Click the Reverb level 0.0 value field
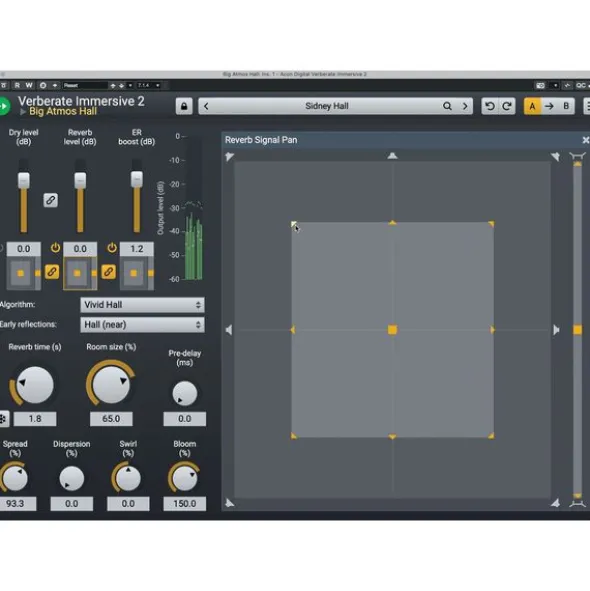Image resolution: width=590 pixels, height=591 pixels. click(80, 249)
